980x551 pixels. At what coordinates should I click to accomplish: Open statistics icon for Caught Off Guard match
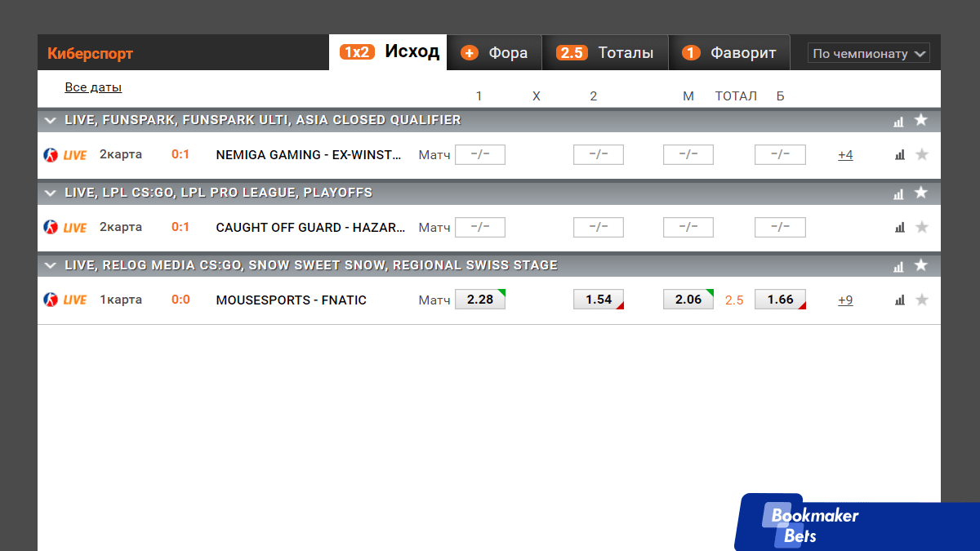899,228
